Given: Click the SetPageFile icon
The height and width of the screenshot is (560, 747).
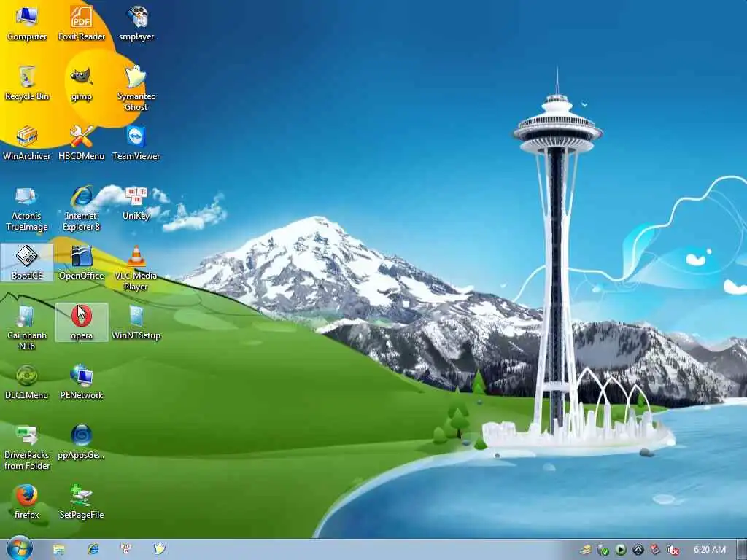Looking at the screenshot, I should 82,502.
